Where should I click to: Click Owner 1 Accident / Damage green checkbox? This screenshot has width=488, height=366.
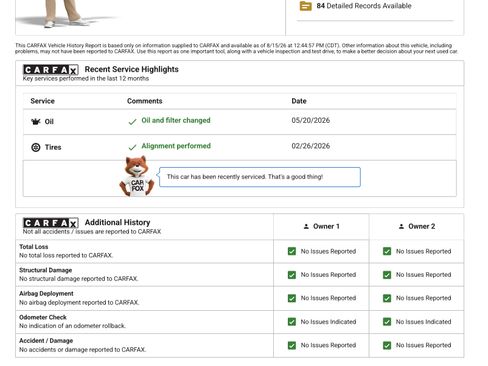pos(292,345)
